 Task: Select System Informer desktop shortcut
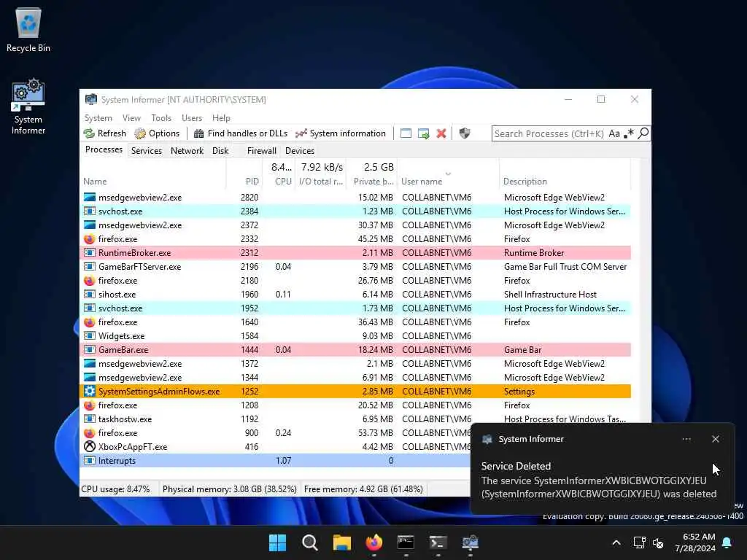(x=28, y=107)
